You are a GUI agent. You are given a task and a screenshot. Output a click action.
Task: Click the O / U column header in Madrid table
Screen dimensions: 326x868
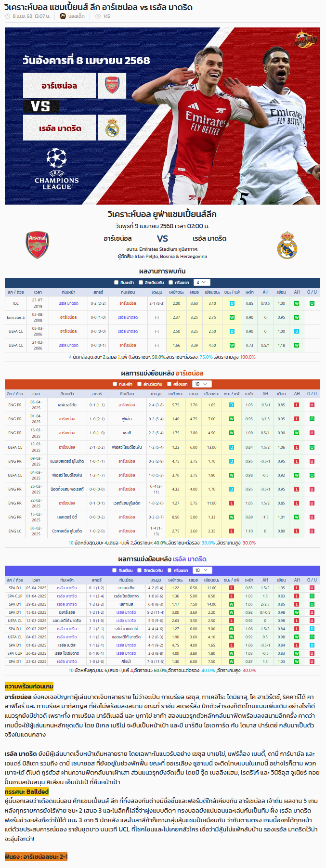point(312,580)
